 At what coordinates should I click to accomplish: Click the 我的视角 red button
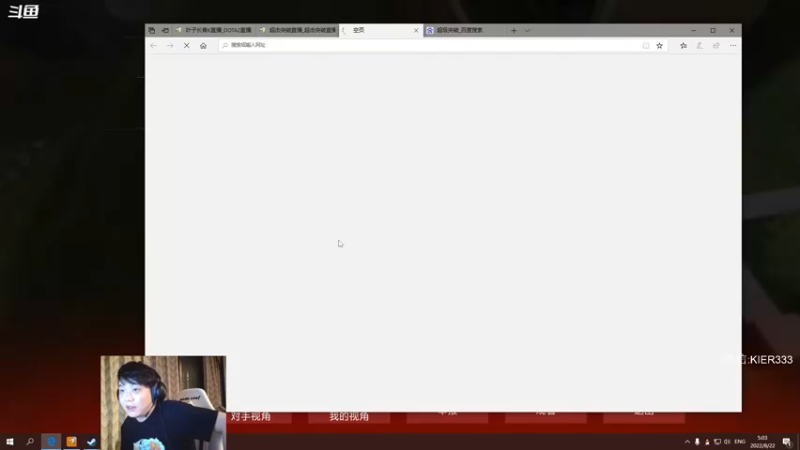coord(349,417)
